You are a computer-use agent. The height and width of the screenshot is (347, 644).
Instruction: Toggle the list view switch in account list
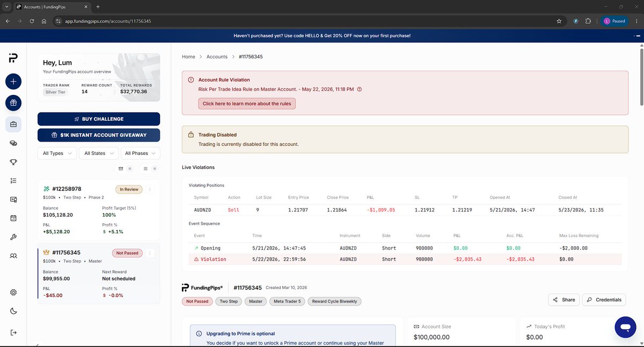click(150, 168)
